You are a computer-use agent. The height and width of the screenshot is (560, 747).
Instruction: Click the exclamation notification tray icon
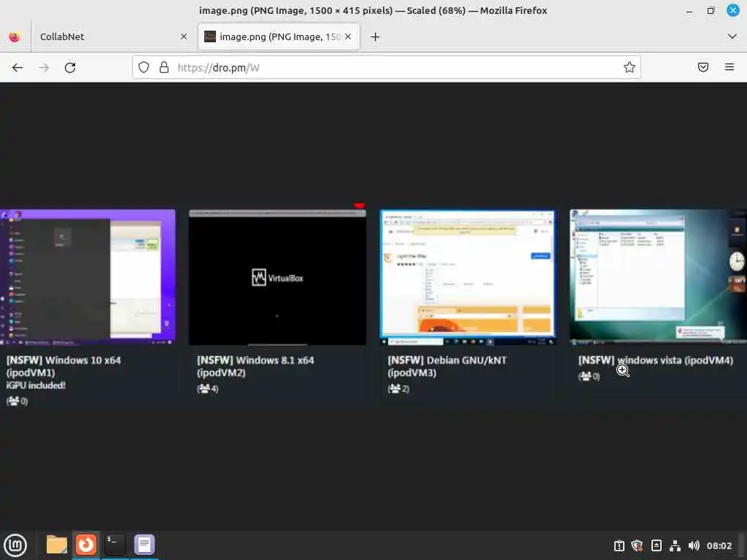(x=619, y=545)
